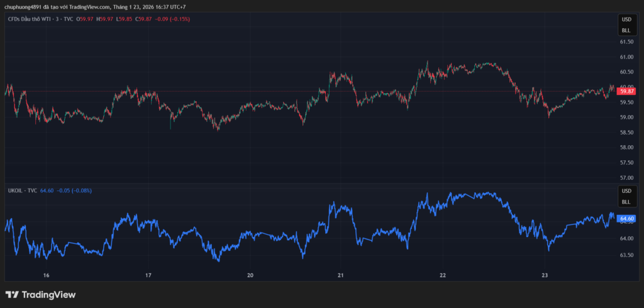This screenshot has width=644, height=308.
Task: Click the TradingView logo icon
Action: pos(12,294)
